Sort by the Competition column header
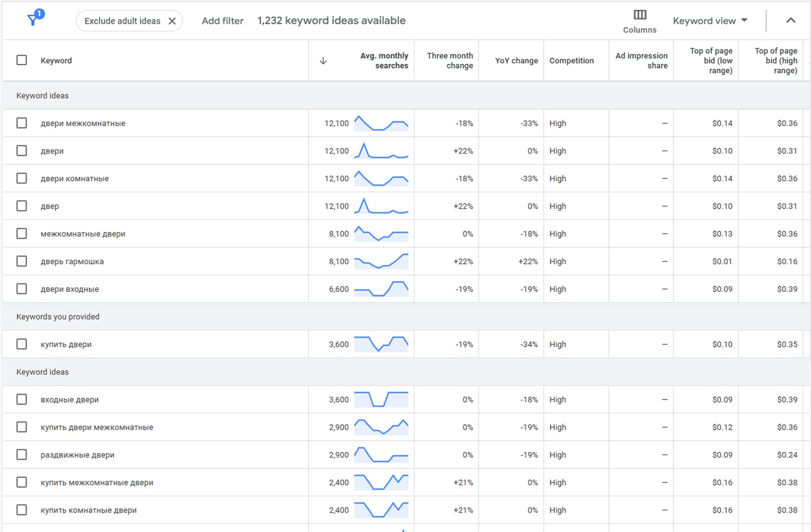This screenshot has height=532, width=811. click(x=571, y=61)
